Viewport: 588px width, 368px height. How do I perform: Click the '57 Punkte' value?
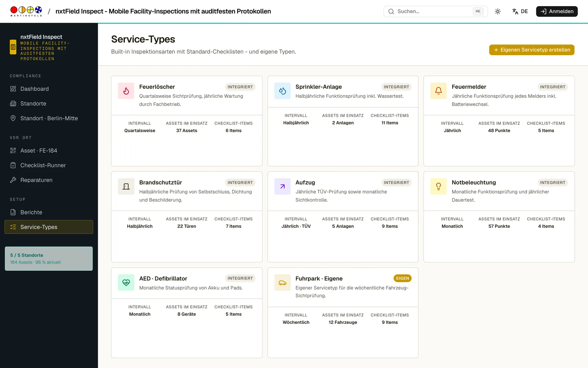click(499, 226)
